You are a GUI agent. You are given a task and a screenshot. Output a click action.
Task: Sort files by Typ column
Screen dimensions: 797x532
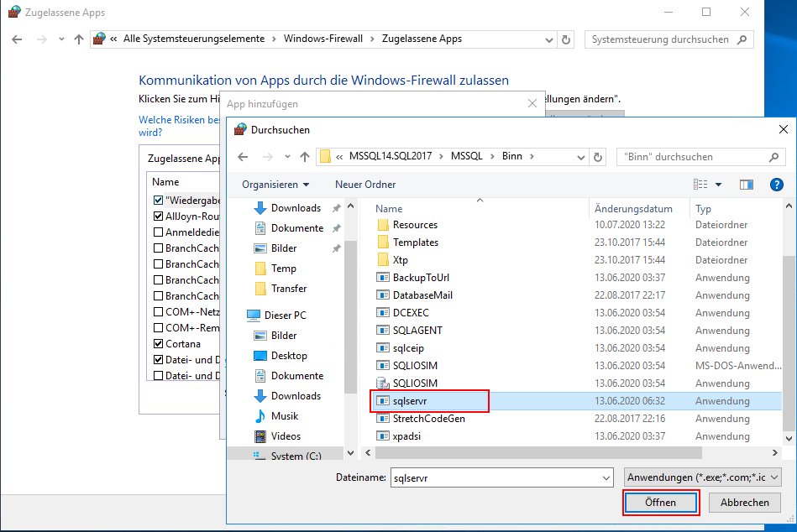pyautogui.click(x=703, y=209)
